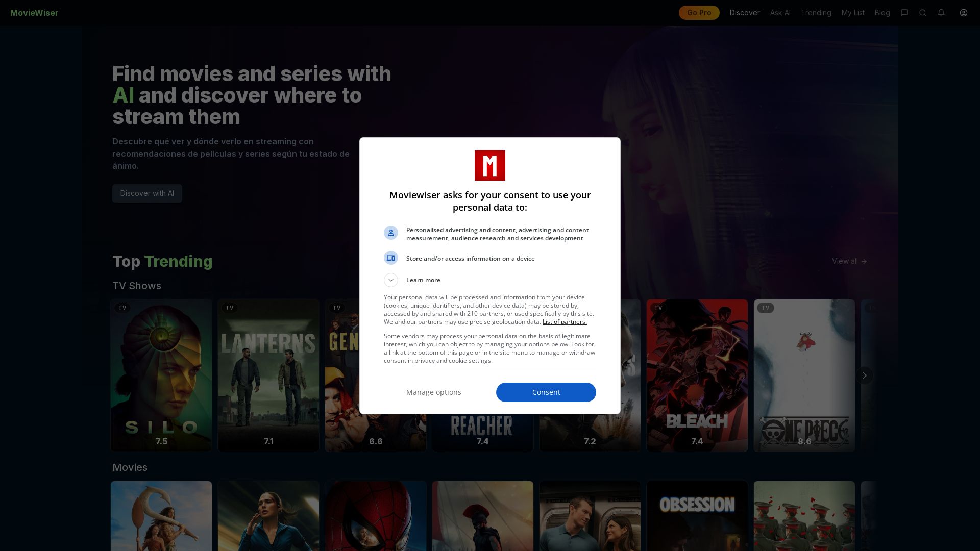
Task: Click the Movies section heading
Action: (x=130, y=467)
